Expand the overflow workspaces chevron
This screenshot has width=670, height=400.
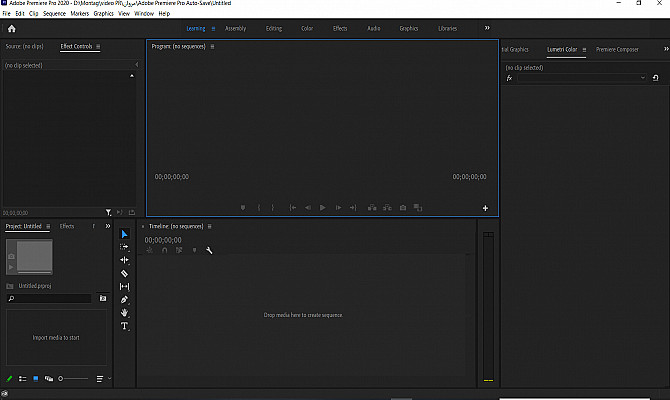tap(487, 28)
